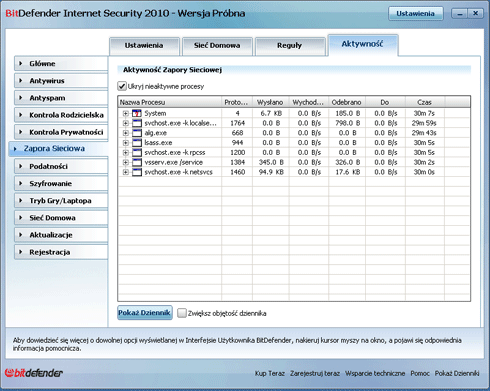Click the Pokaż Dziennik button
The height and width of the screenshot is (391, 490).
click(145, 313)
